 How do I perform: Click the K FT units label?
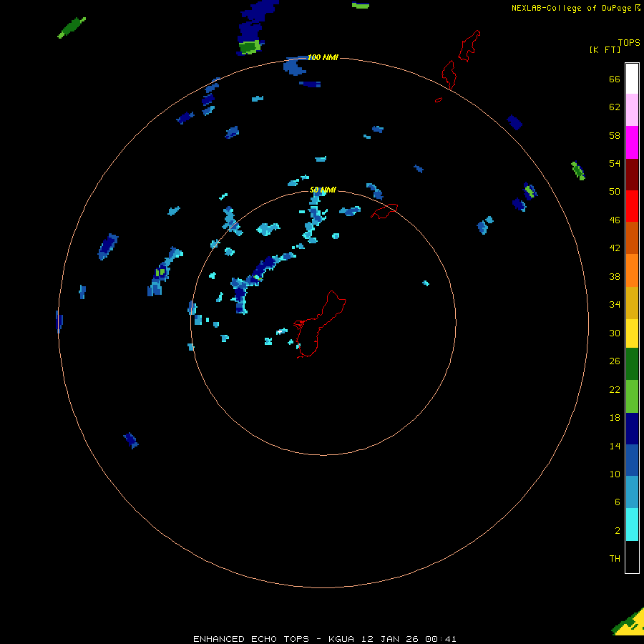pyautogui.click(x=605, y=49)
